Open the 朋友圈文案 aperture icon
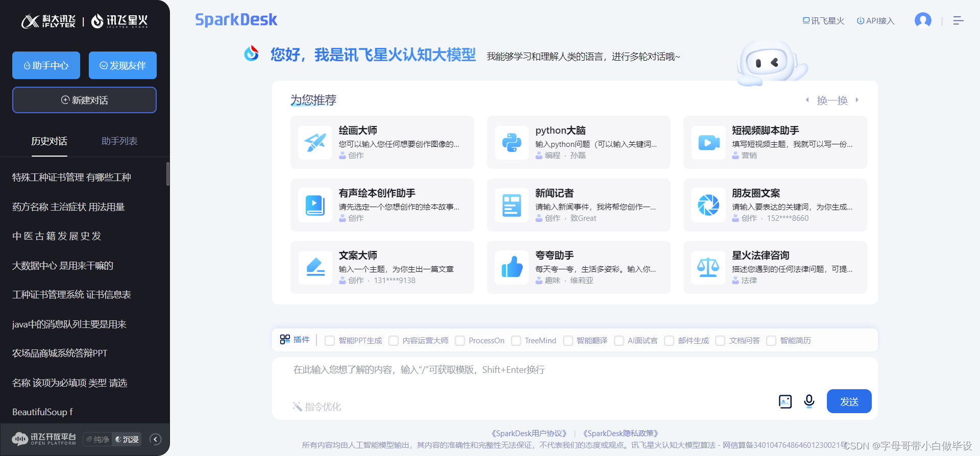Viewport: 980px width, 456px height. click(x=708, y=205)
